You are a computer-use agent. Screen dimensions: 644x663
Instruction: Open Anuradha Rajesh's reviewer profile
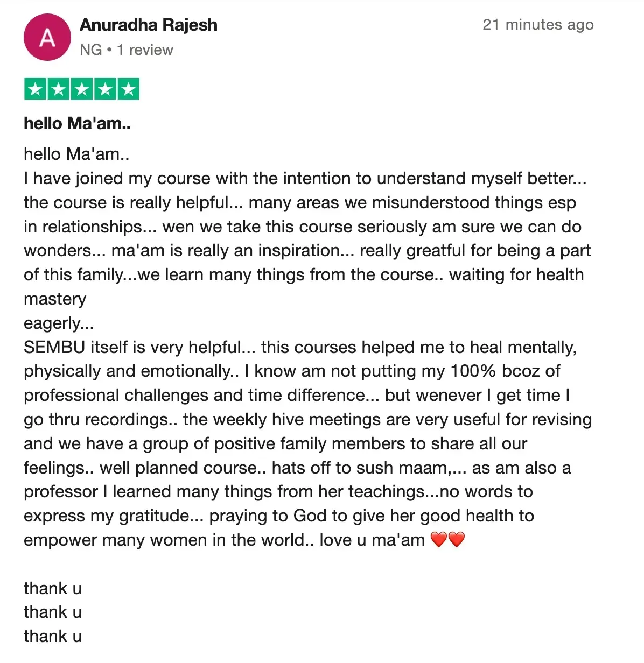pos(149,25)
